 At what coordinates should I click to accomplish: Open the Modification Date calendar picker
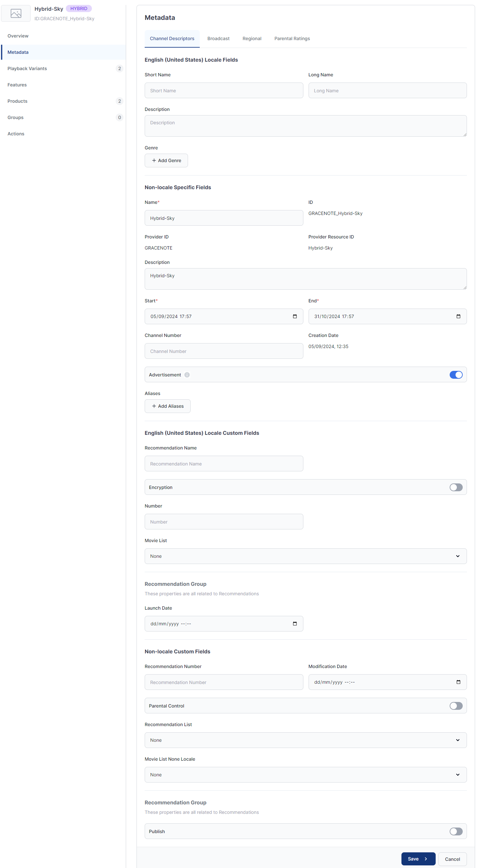pos(458,682)
